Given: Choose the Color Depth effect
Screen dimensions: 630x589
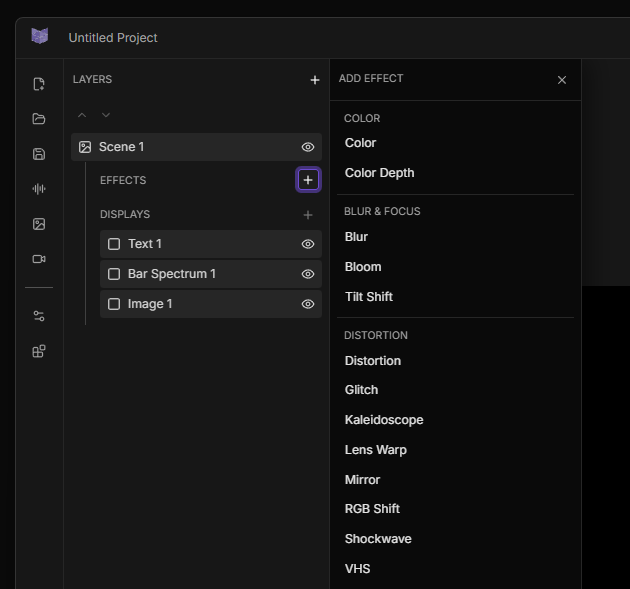Looking at the screenshot, I should coord(379,173).
